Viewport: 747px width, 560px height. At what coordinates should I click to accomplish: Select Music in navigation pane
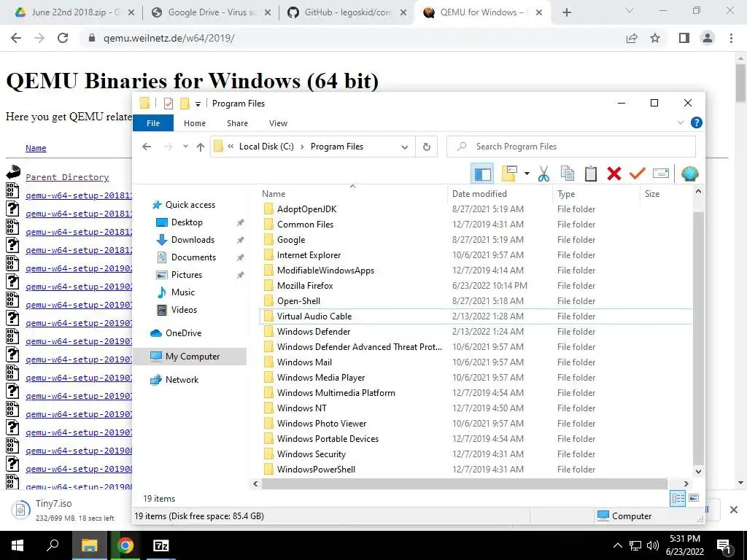coord(182,292)
